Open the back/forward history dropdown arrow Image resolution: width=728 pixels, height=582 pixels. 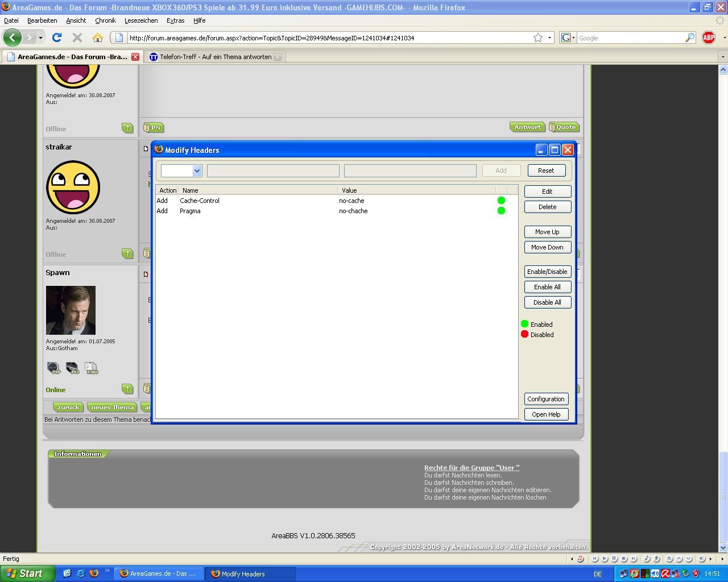(x=40, y=38)
